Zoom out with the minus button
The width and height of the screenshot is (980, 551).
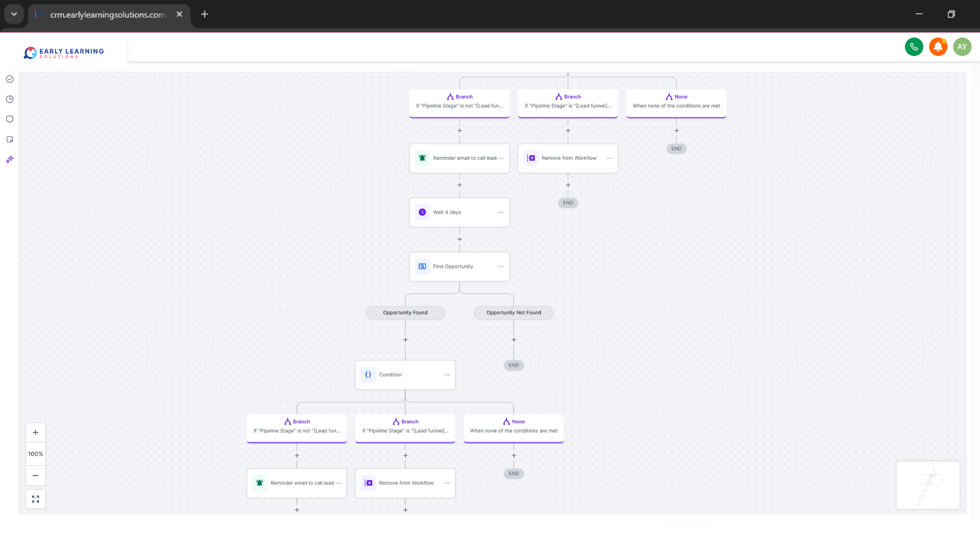coord(35,475)
